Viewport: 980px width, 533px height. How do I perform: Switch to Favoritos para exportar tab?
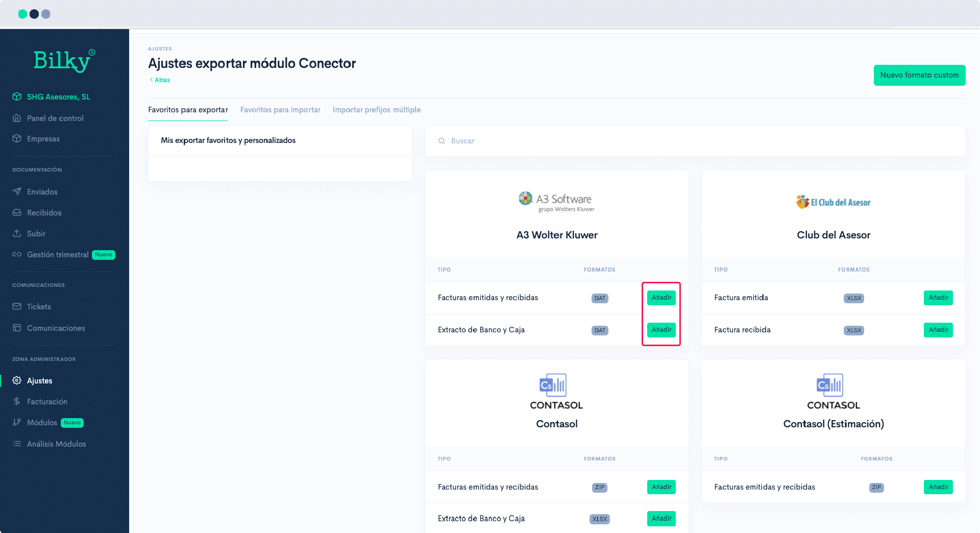pos(188,110)
